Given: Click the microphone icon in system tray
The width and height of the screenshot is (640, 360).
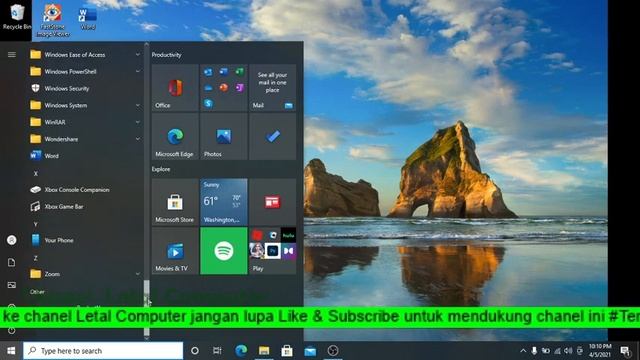Looking at the screenshot, I should tap(534, 351).
